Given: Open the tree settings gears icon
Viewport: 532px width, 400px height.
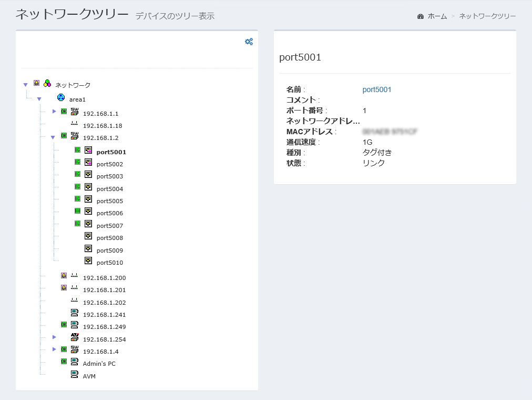Looking at the screenshot, I should pyautogui.click(x=249, y=42).
